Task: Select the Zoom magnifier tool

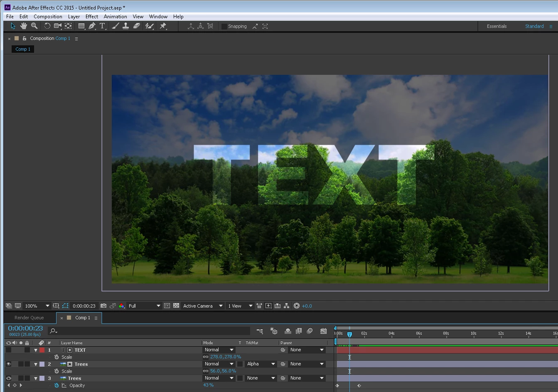Action: click(x=34, y=26)
